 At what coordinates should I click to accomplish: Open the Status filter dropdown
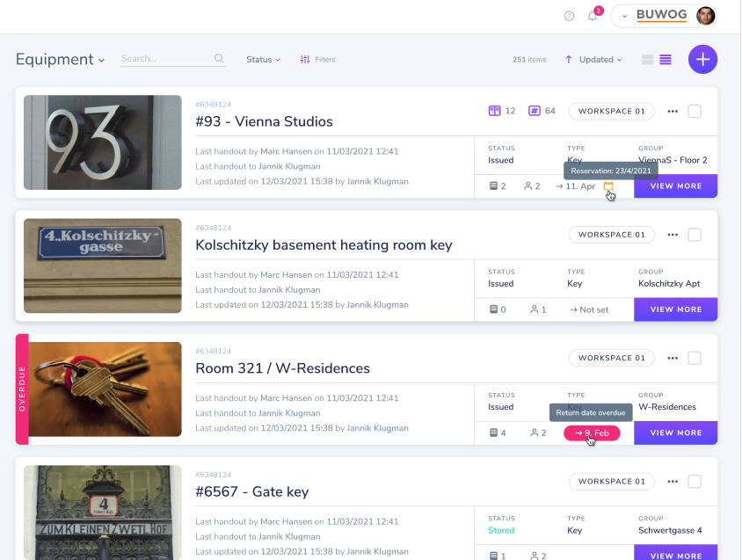click(263, 60)
